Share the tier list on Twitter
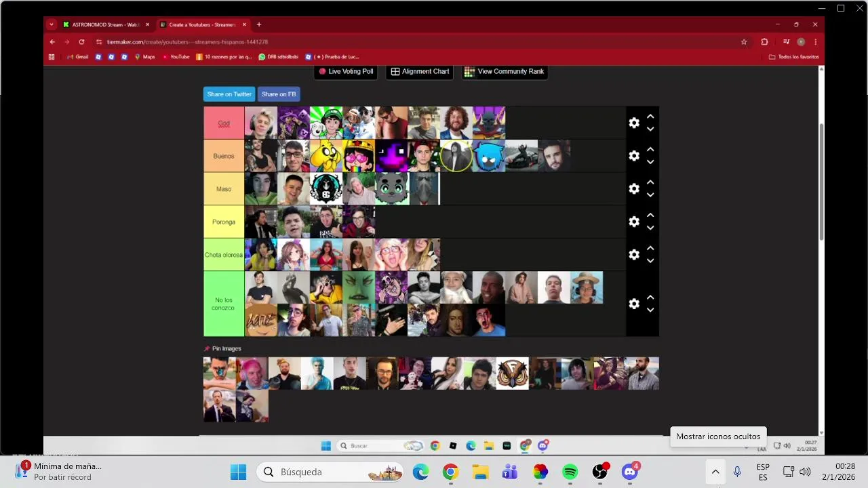Screen dimensions: 868x488 point(229,94)
